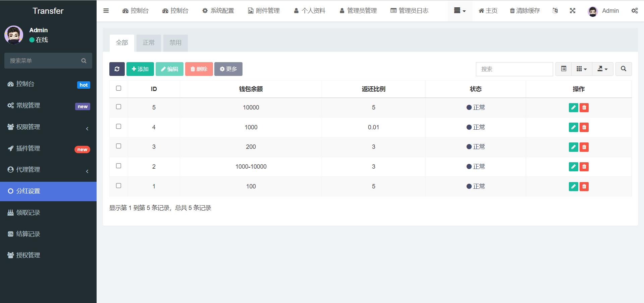Open the export data dropdown
Screen dimensions: 644x303
(602, 69)
